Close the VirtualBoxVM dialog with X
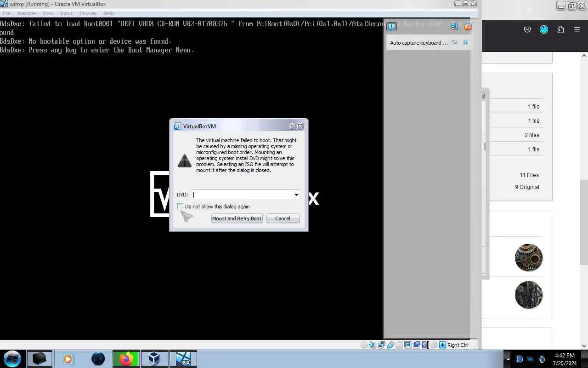The height and width of the screenshot is (368, 588). point(300,126)
